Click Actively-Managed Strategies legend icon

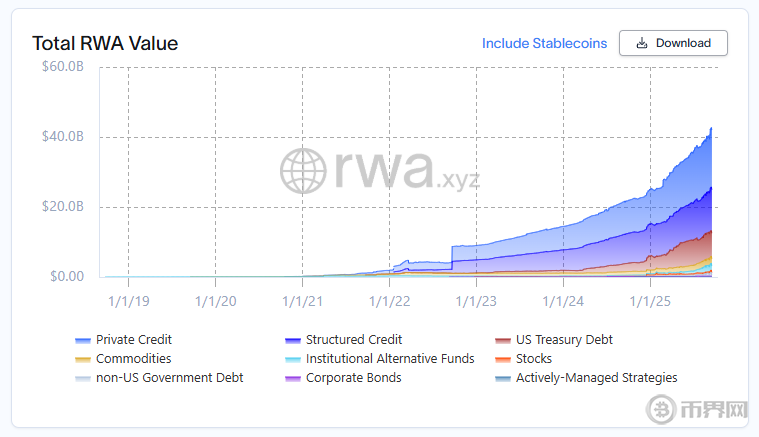(503, 378)
